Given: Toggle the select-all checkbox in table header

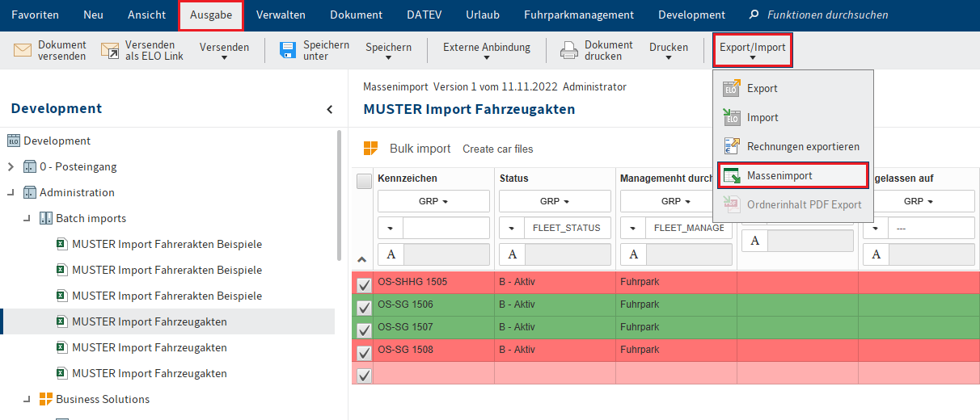Looking at the screenshot, I should point(364,182).
